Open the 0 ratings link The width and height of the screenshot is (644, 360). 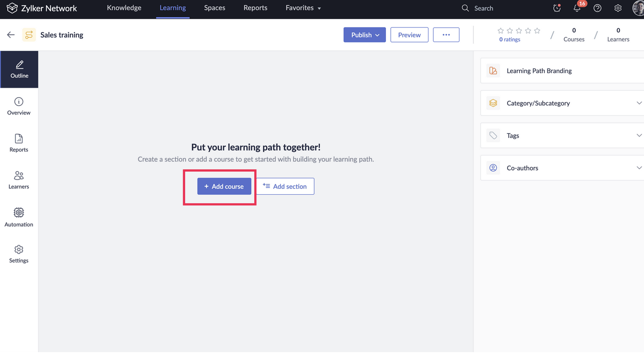[x=510, y=39]
